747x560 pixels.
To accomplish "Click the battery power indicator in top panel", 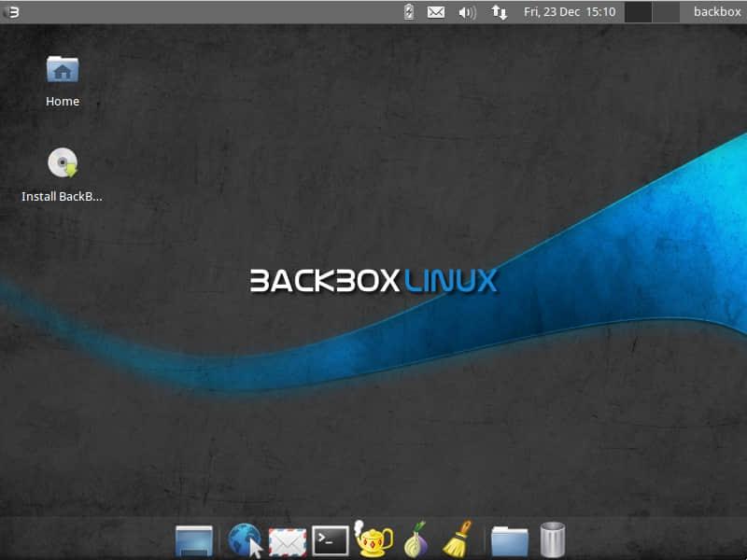I will coord(409,12).
